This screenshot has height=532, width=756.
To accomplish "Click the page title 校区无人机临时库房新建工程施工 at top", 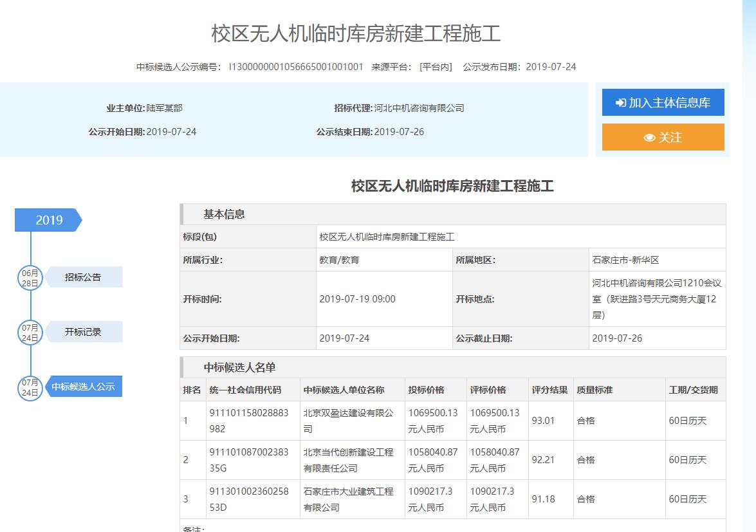I will coord(356,33).
